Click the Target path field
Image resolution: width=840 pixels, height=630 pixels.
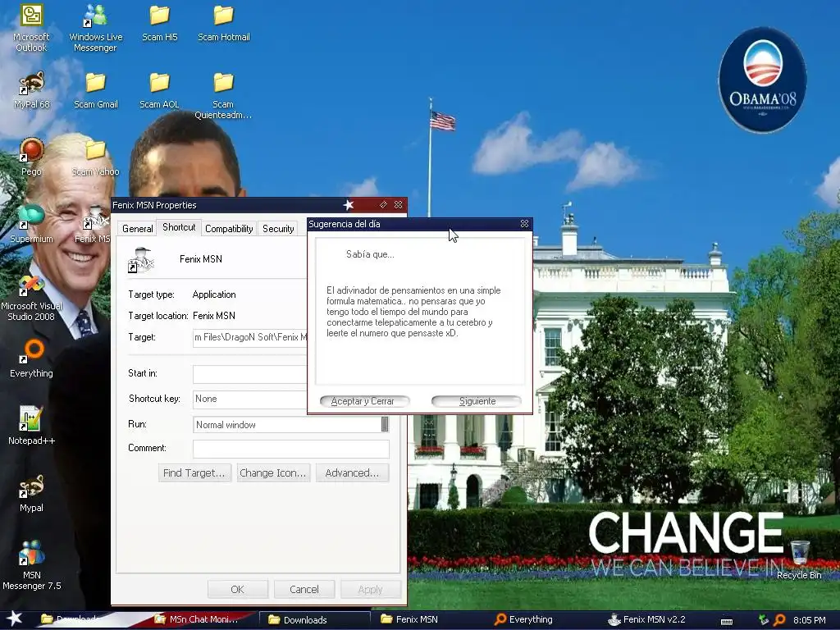click(250, 337)
